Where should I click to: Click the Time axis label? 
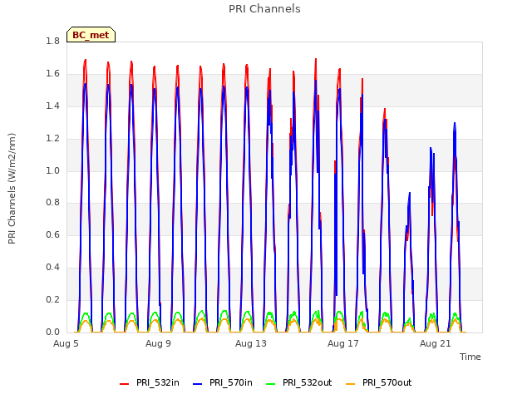(470, 357)
